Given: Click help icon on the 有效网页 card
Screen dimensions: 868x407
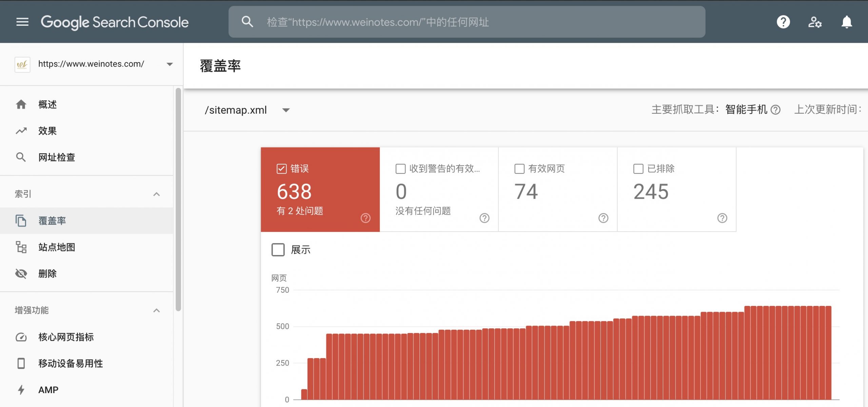Looking at the screenshot, I should (x=604, y=218).
